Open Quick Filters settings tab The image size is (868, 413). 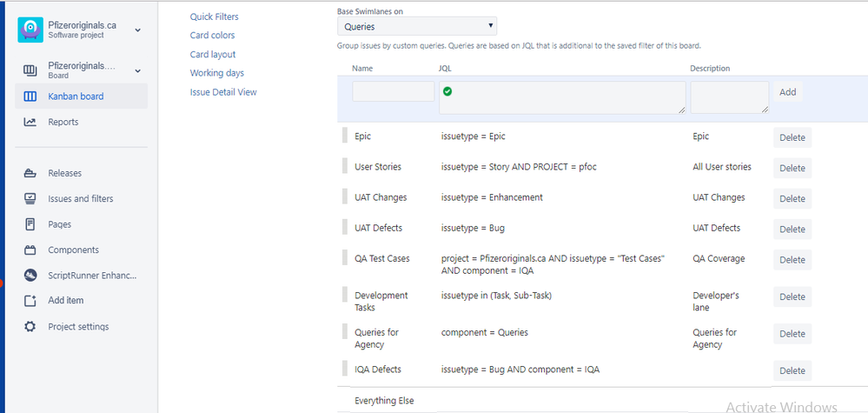pyautogui.click(x=214, y=17)
